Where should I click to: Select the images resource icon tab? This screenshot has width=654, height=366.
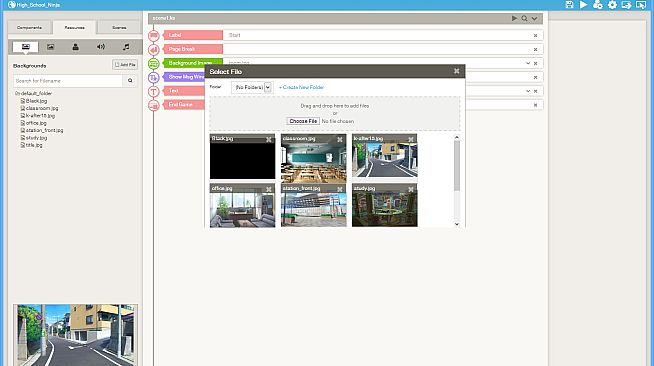coord(50,47)
